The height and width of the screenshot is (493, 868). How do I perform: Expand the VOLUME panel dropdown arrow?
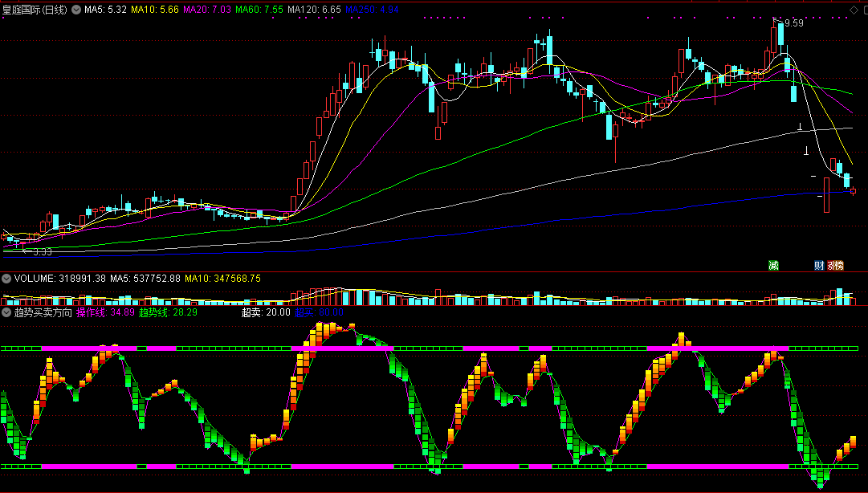tap(6, 279)
